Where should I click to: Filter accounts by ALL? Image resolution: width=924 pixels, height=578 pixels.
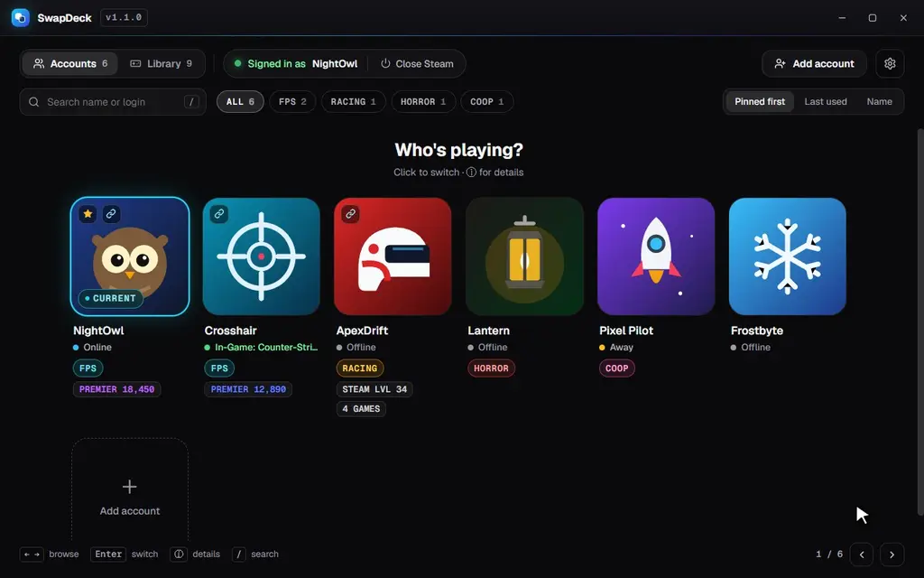[x=240, y=101]
